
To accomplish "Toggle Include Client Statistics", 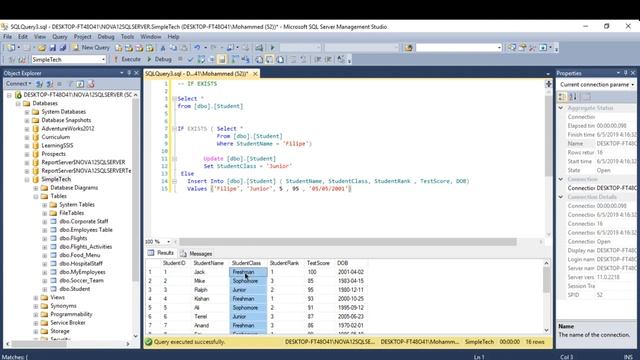I will [x=245, y=60].
